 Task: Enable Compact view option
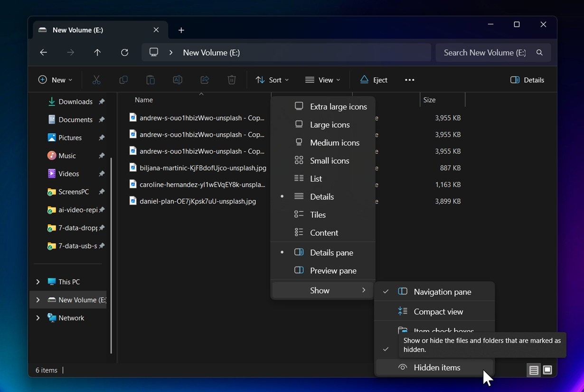click(x=438, y=312)
